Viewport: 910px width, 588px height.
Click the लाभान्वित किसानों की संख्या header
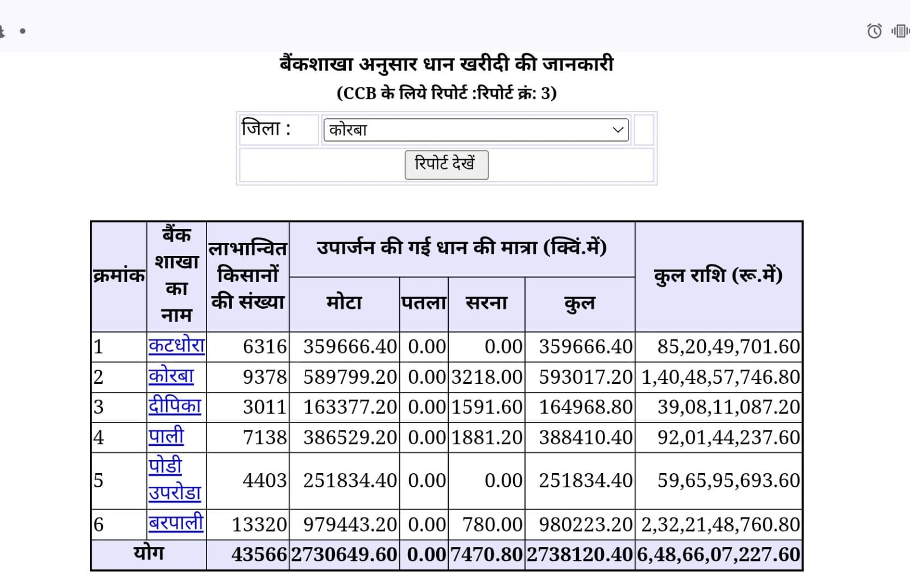point(247,276)
